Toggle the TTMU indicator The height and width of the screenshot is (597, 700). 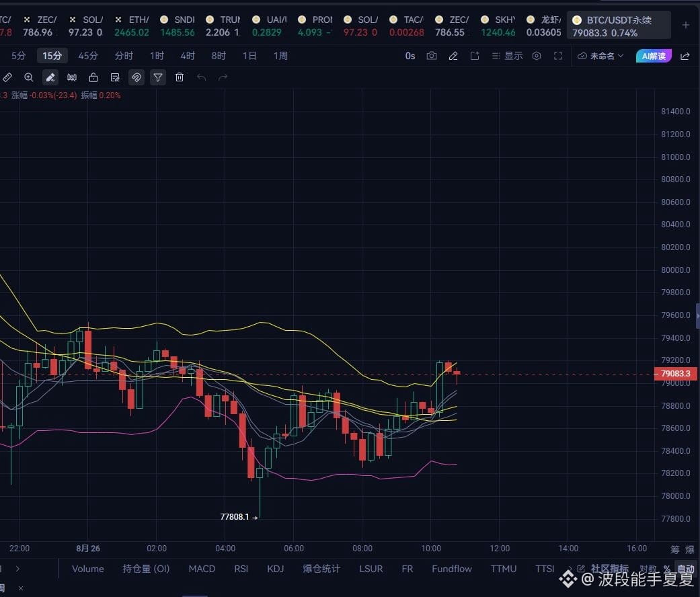click(x=504, y=569)
